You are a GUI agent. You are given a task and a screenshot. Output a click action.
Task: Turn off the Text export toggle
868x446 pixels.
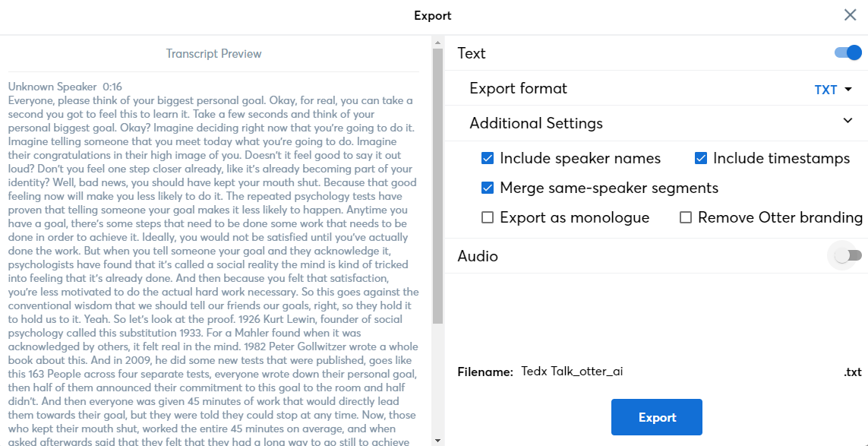(x=847, y=53)
